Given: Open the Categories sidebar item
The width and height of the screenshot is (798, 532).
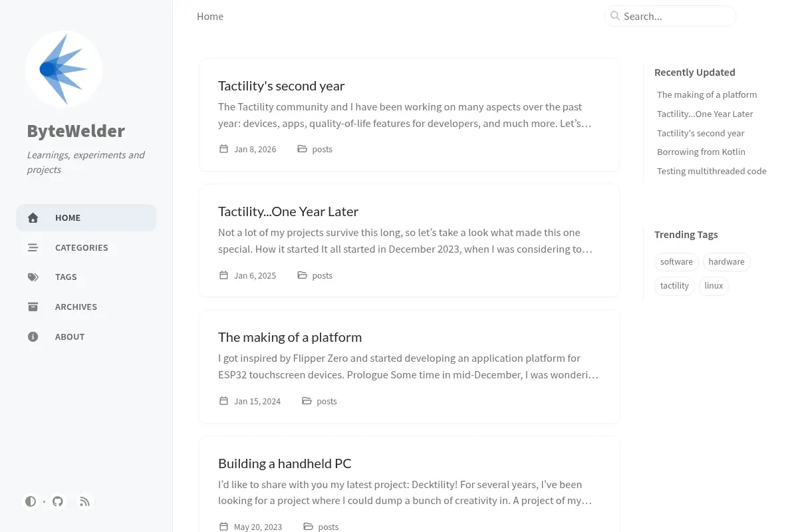Looking at the screenshot, I should coord(86,247).
